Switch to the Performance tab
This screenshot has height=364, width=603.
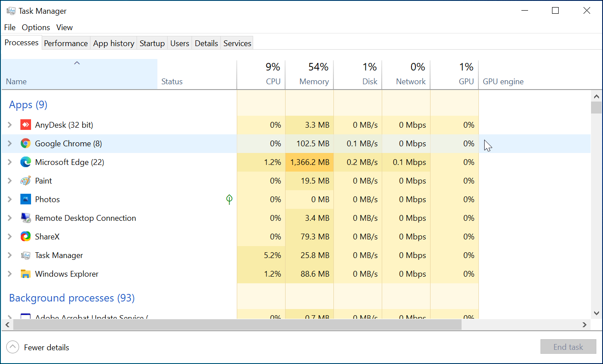click(66, 43)
